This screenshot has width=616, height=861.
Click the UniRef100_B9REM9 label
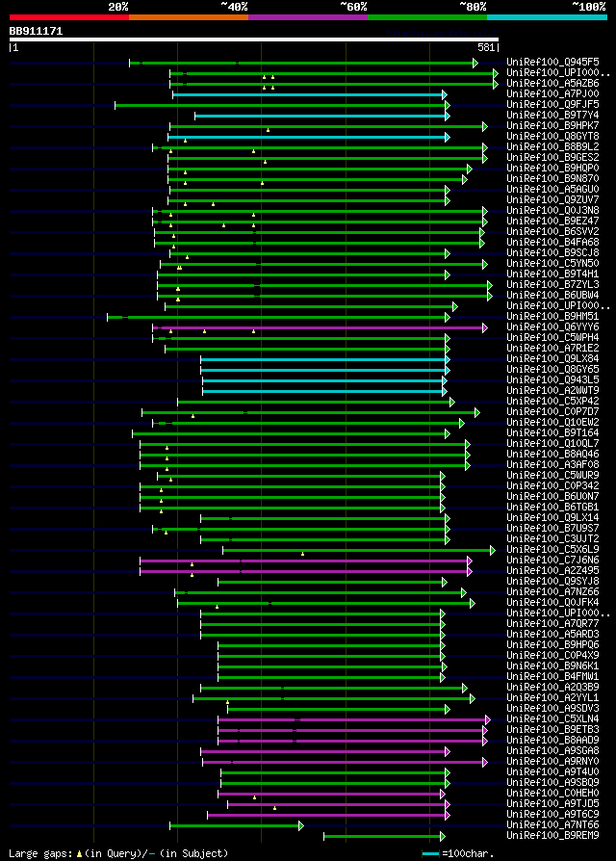[x=552, y=835]
